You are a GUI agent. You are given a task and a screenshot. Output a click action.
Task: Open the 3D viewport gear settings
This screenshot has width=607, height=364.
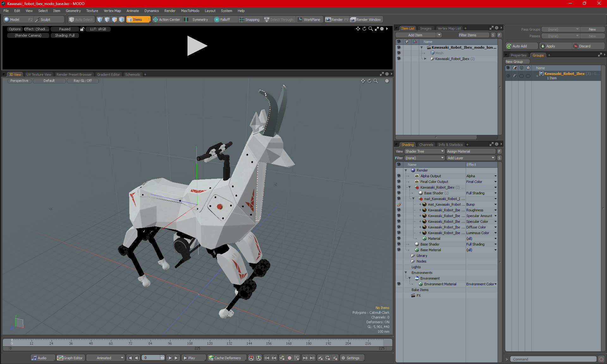387,81
